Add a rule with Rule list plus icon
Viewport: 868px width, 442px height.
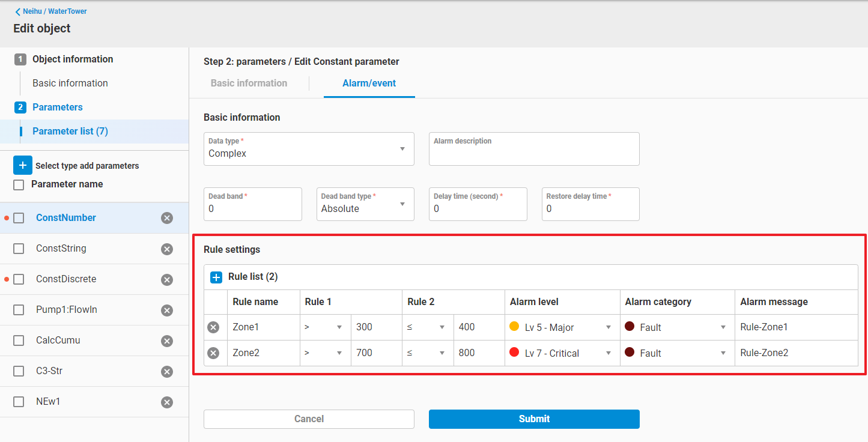pyautogui.click(x=216, y=277)
